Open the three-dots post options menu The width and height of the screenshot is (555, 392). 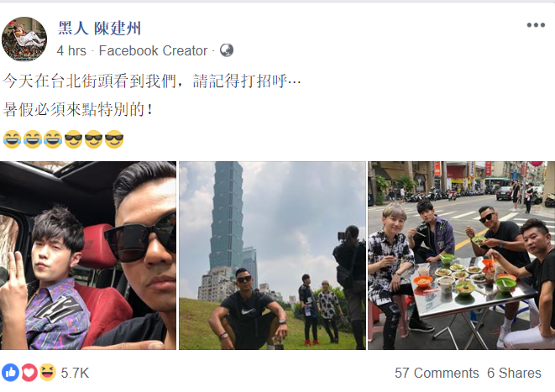536,25
